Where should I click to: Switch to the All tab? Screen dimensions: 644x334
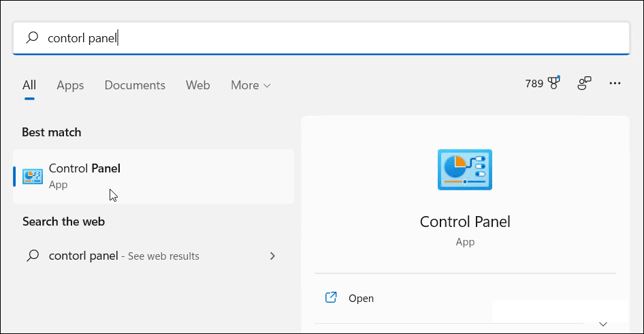[29, 85]
